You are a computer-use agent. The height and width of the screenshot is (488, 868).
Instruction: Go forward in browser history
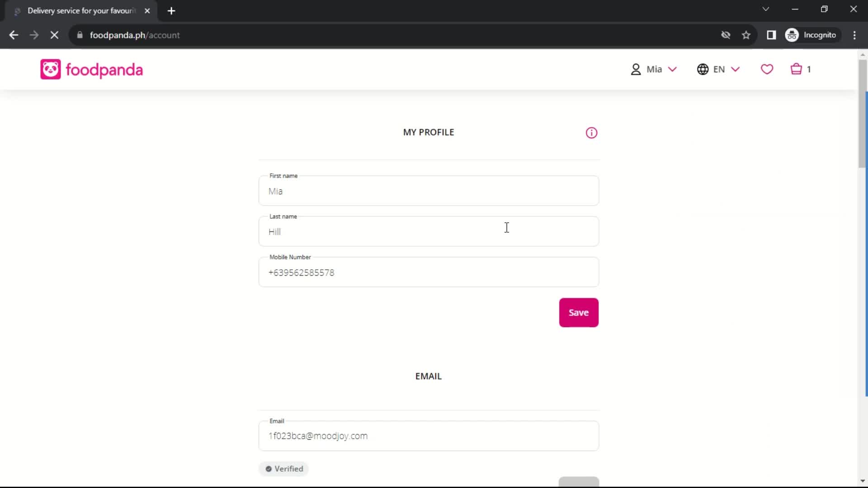point(34,35)
